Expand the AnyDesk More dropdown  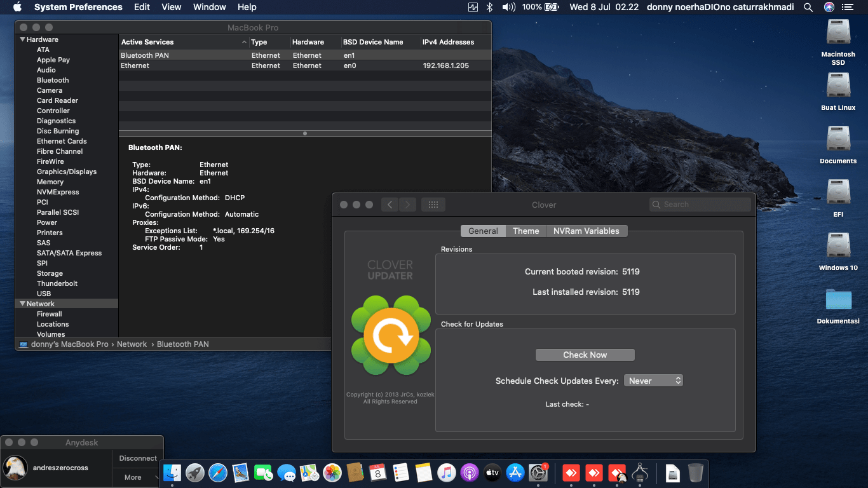(137, 477)
